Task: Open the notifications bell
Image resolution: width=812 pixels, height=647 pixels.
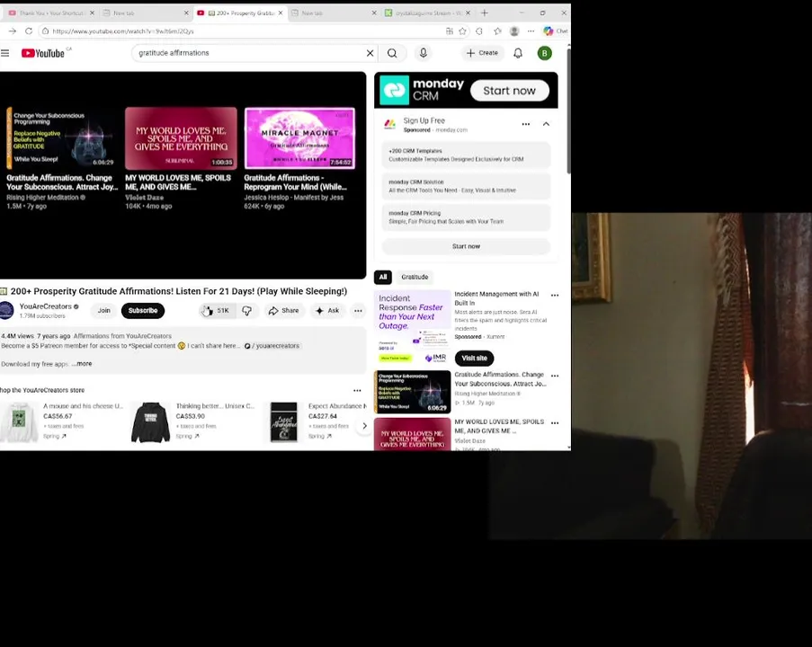Action: point(518,53)
